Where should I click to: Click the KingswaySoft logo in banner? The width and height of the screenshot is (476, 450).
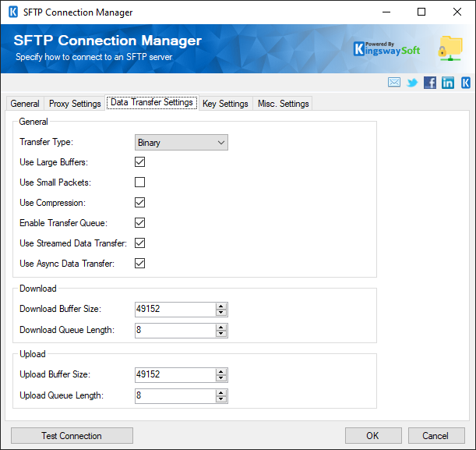click(386, 48)
